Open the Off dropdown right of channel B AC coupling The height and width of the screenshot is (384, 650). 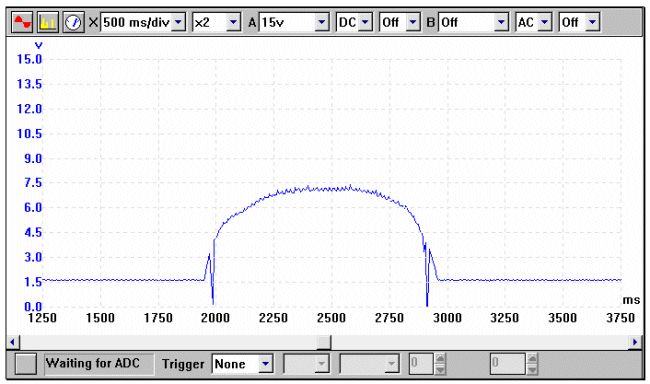coord(592,22)
